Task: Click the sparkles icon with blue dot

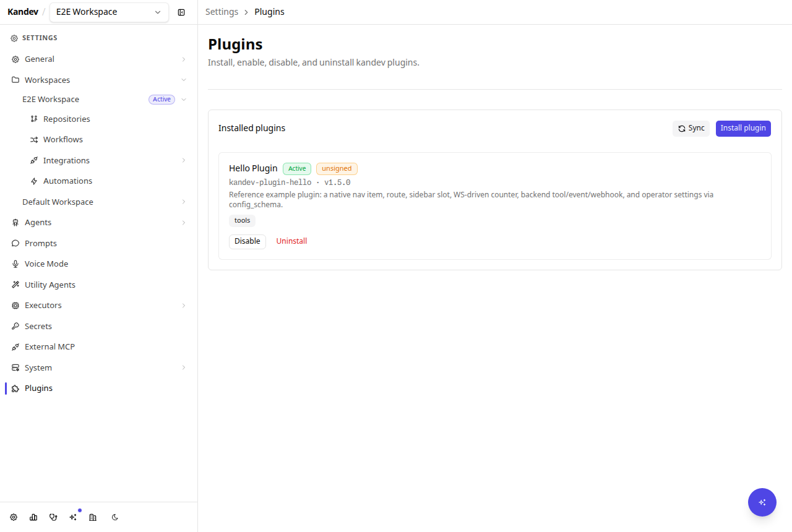Action: click(73, 517)
